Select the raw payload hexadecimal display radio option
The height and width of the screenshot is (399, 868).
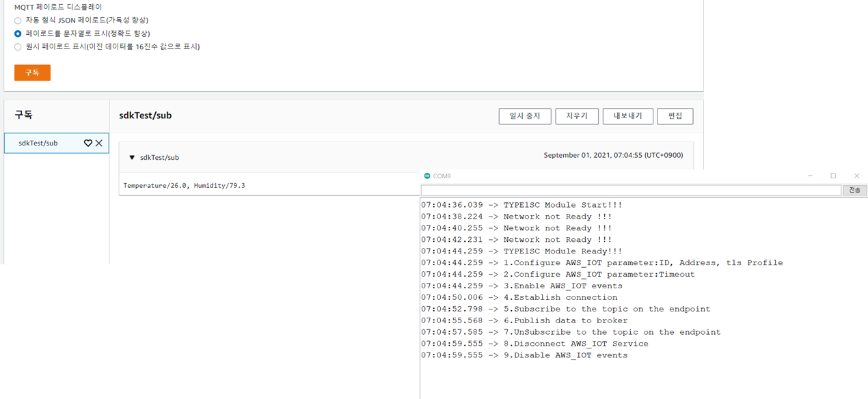point(18,47)
